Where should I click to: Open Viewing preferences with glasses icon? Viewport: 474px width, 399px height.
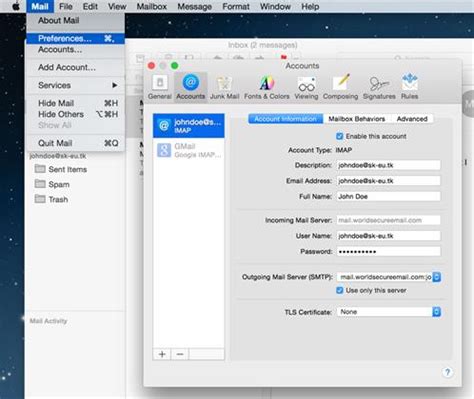(306, 87)
